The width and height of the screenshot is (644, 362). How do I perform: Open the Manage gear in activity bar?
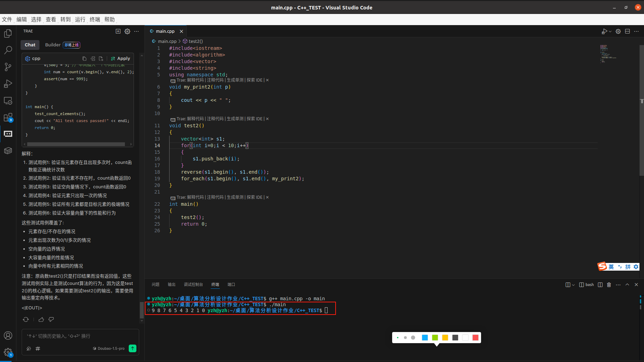[8, 352]
